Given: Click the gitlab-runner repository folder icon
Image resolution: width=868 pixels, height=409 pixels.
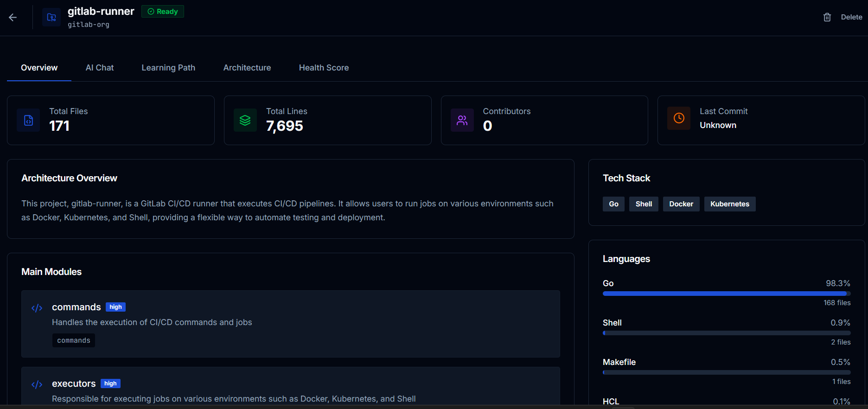Looking at the screenshot, I should point(51,18).
